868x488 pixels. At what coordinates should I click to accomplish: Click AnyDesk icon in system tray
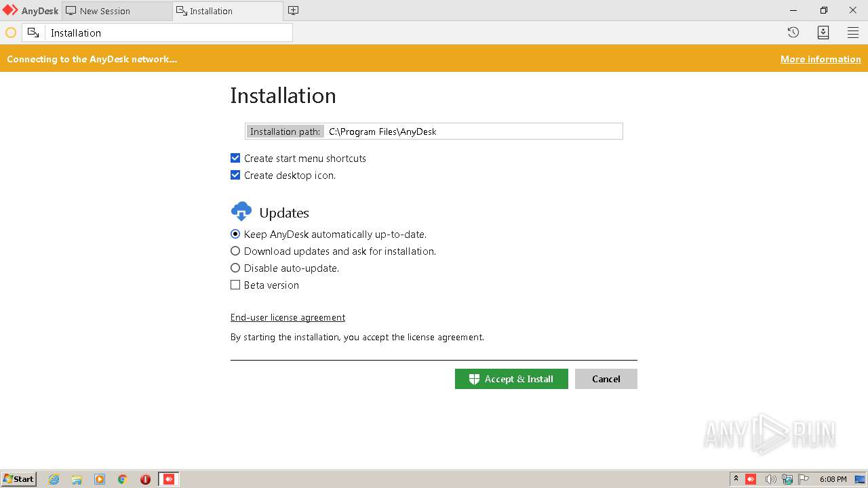[x=751, y=479]
